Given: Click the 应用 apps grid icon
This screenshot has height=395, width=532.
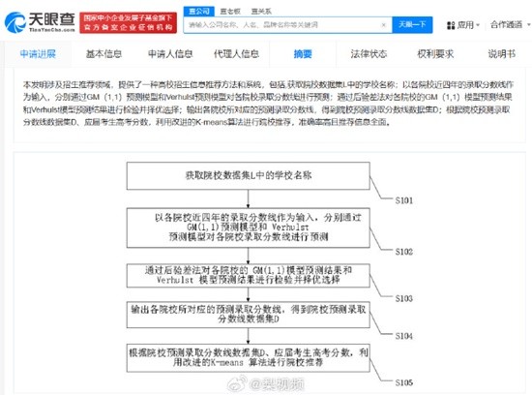Looking at the screenshot, I should 451,25.
